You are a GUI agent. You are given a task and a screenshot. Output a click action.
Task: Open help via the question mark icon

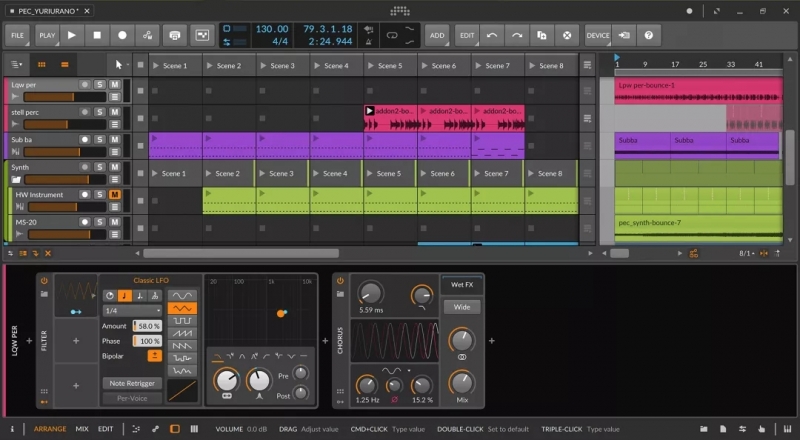(x=648, y=35)
